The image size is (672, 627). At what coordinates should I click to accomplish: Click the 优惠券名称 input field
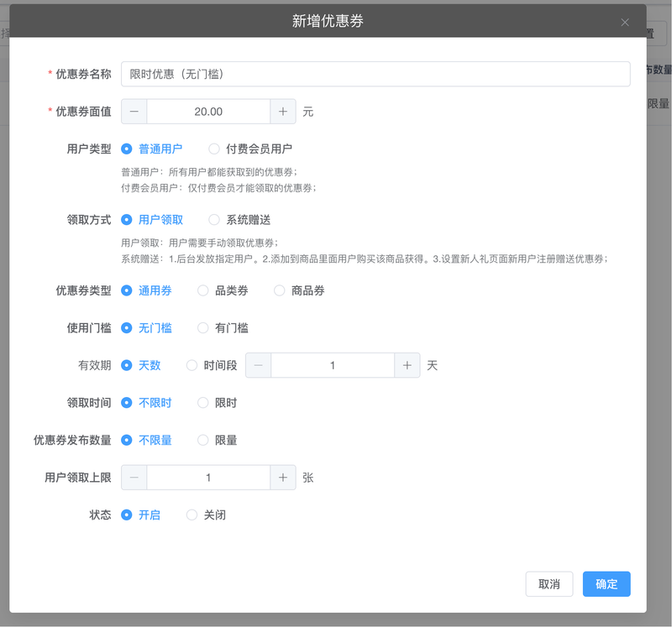[375, 74]
